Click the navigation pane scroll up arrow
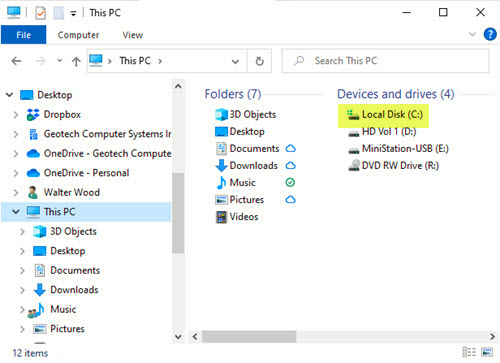 pos(178,87)
